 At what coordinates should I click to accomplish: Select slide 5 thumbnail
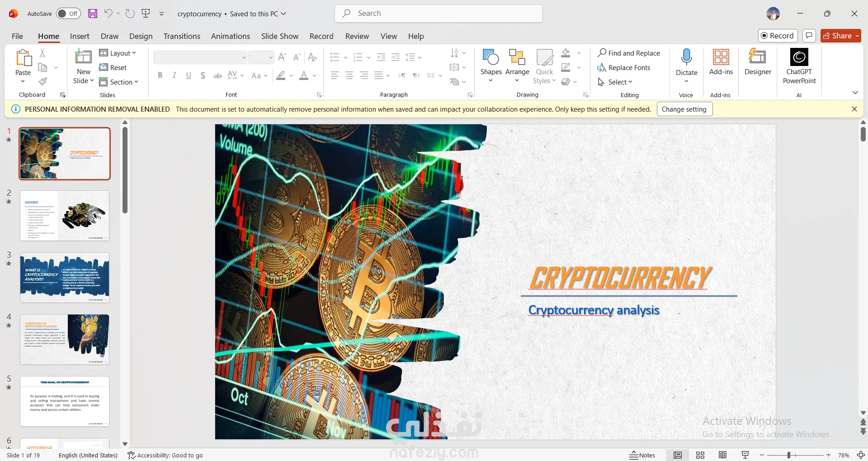click(65, 401)
